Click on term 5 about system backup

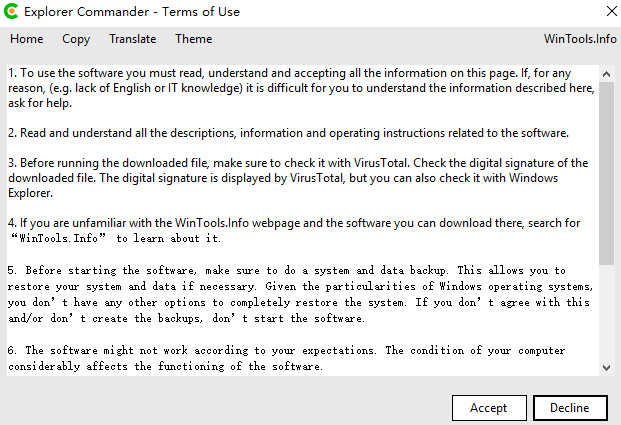300,294
